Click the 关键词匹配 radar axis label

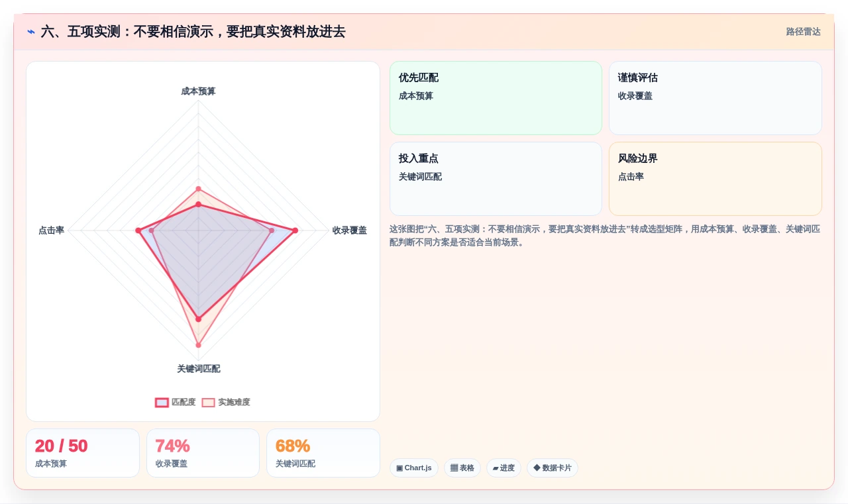click(198, 369)
